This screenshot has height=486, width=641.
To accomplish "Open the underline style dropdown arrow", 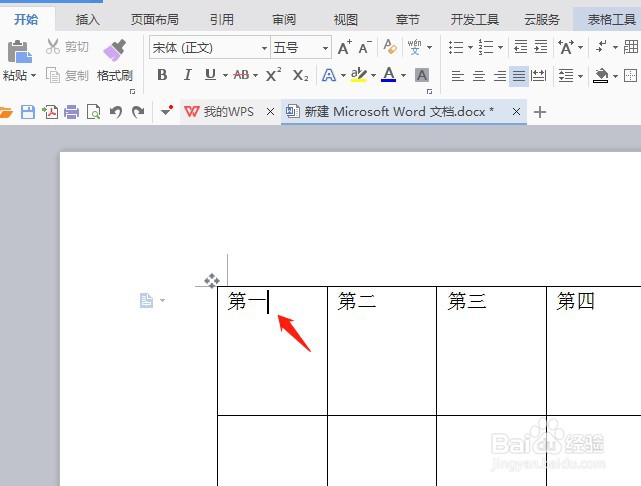I will coord(225,76).
